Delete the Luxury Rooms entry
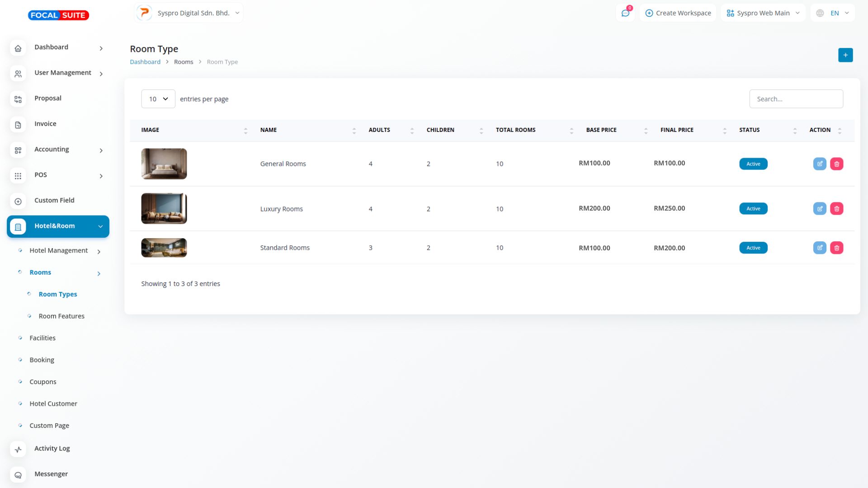868x488 pixels. click(836, 209)
